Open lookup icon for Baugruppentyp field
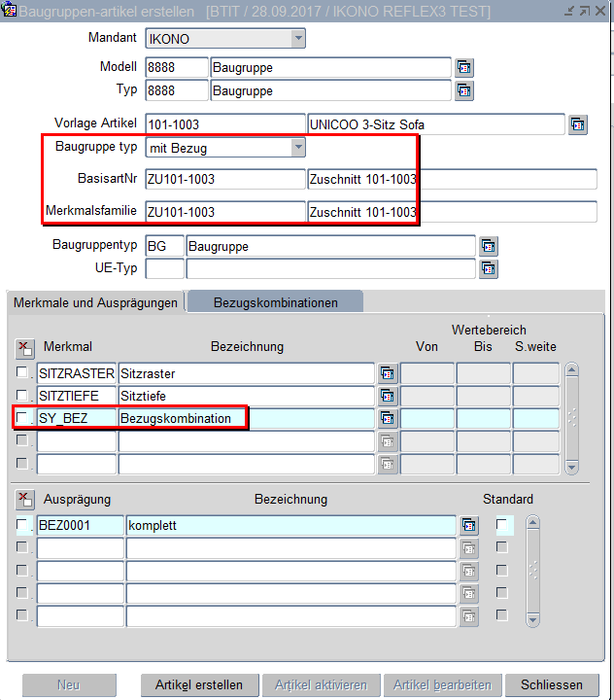This screenshot has height=700, width=614. [489, 247]
